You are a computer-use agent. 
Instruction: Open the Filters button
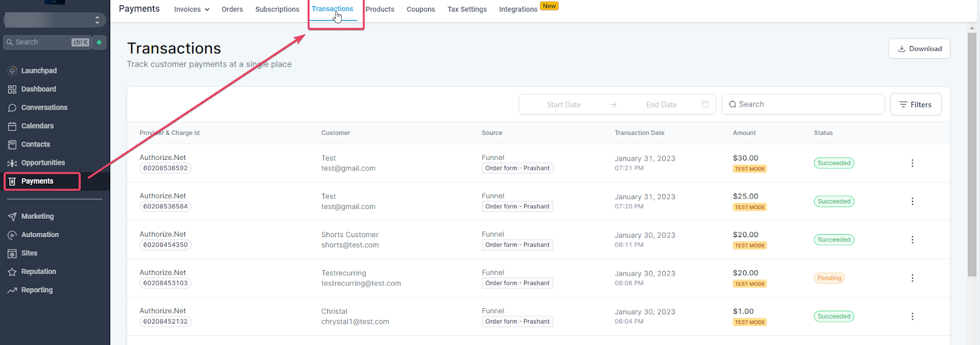point(916,105)
